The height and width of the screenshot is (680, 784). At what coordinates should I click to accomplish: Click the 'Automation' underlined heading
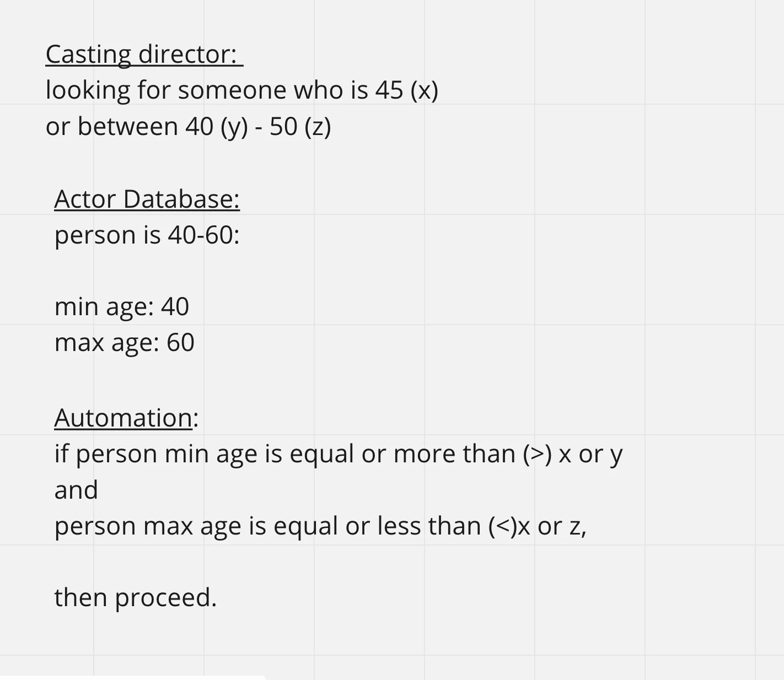(123, 418)
